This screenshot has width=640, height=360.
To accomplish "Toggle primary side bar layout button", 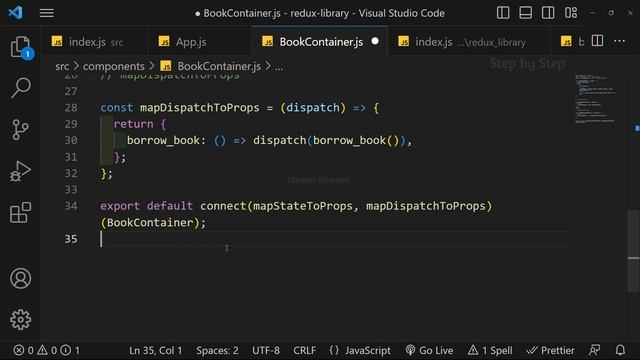I will (503, 13).
